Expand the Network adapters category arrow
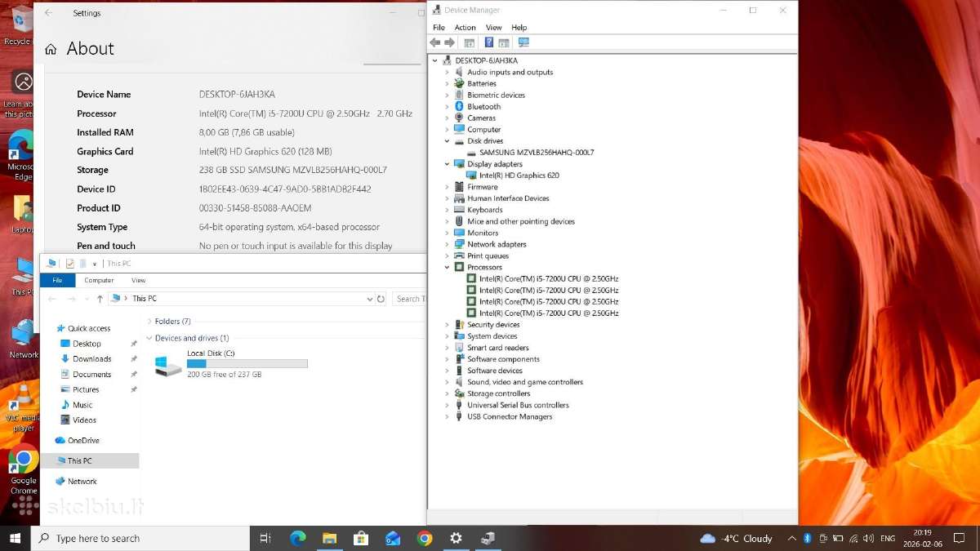980x551 pixels. coord(447,244)
